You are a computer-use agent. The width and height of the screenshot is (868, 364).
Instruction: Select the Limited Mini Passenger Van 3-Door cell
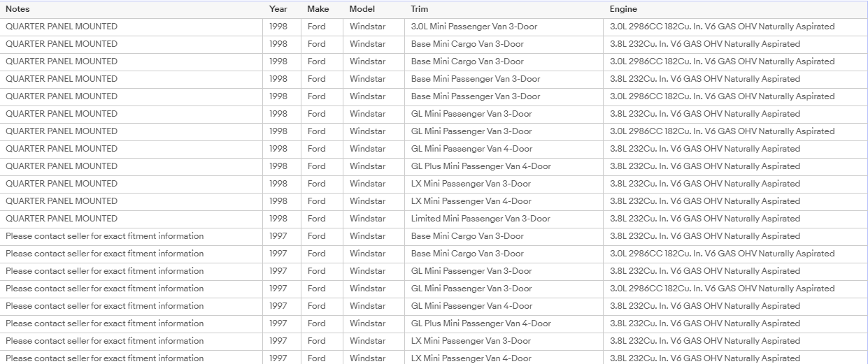pos(481,219)
